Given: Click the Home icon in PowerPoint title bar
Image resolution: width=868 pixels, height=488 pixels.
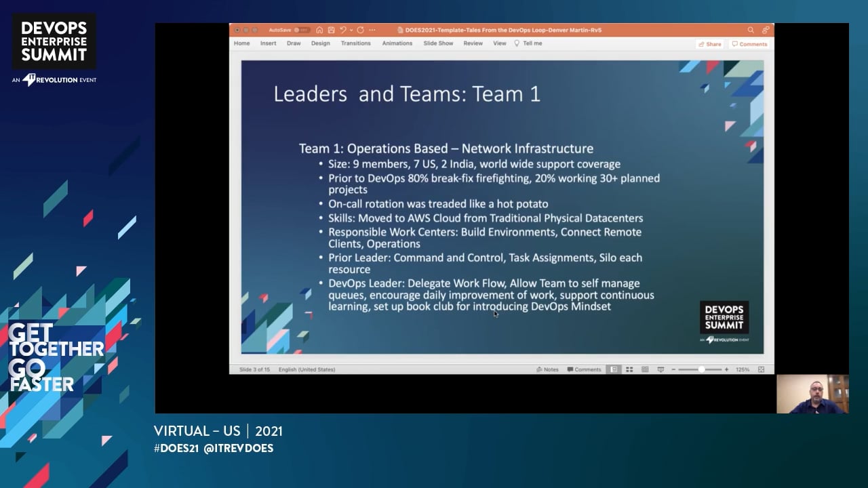Looking at the screenshot, I should point(319,30).
